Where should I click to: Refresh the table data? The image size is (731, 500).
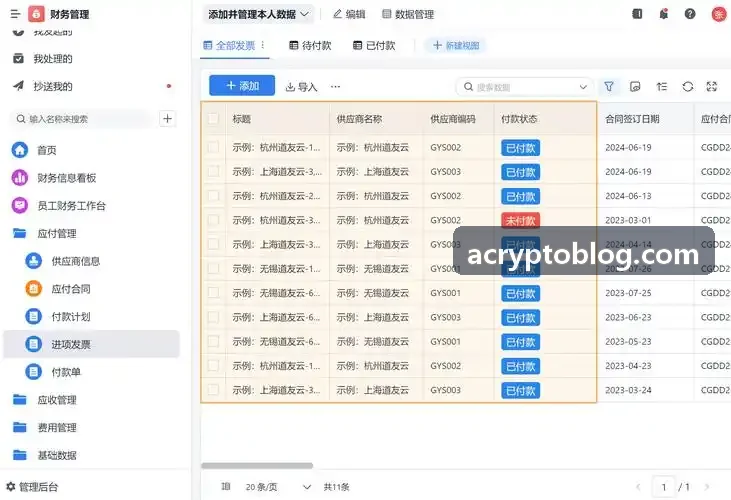[688, 87]
